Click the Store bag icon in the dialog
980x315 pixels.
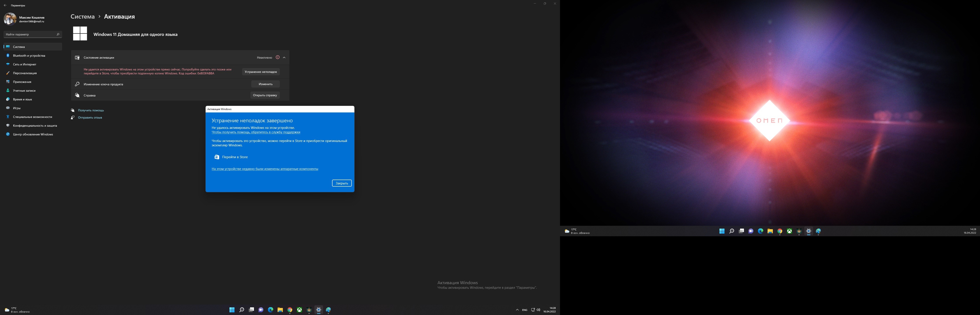coord(217,157)
